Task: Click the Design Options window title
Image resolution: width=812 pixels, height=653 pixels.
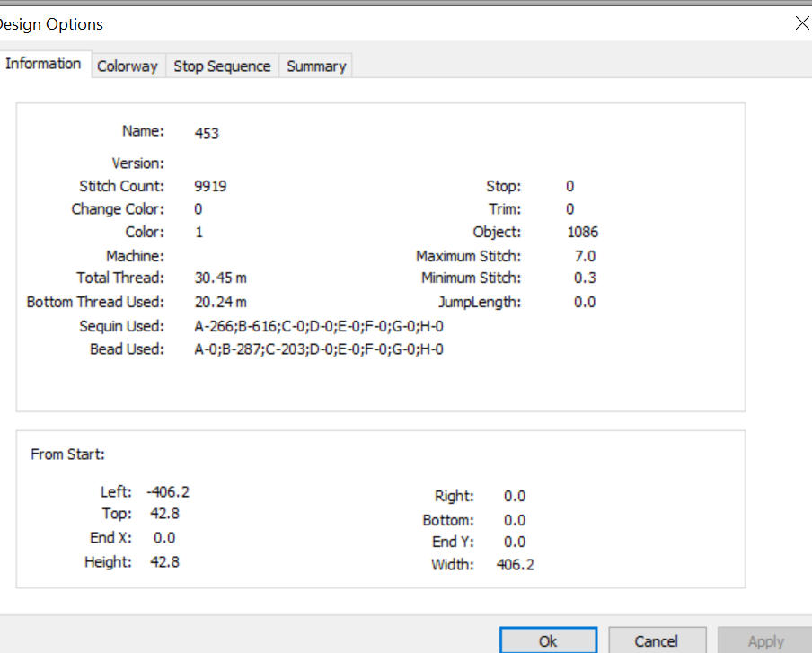Action: point(51,24)
